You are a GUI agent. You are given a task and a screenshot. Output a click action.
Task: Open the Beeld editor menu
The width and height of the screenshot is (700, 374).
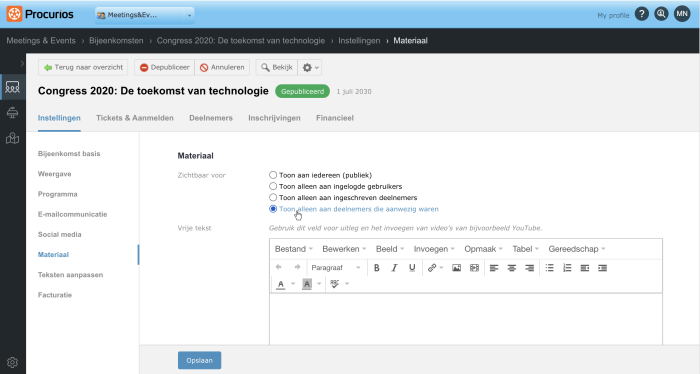[390, 249]
